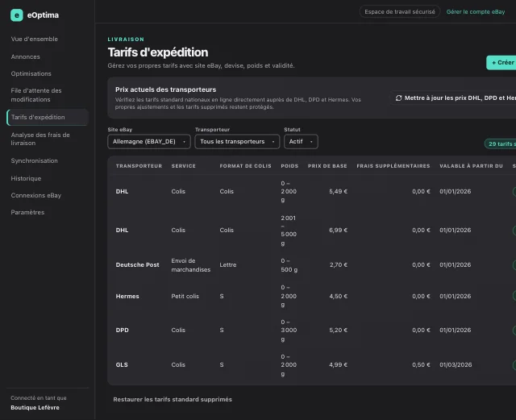
Task: Open Analyse des frais de livraison
Action: 40,139
